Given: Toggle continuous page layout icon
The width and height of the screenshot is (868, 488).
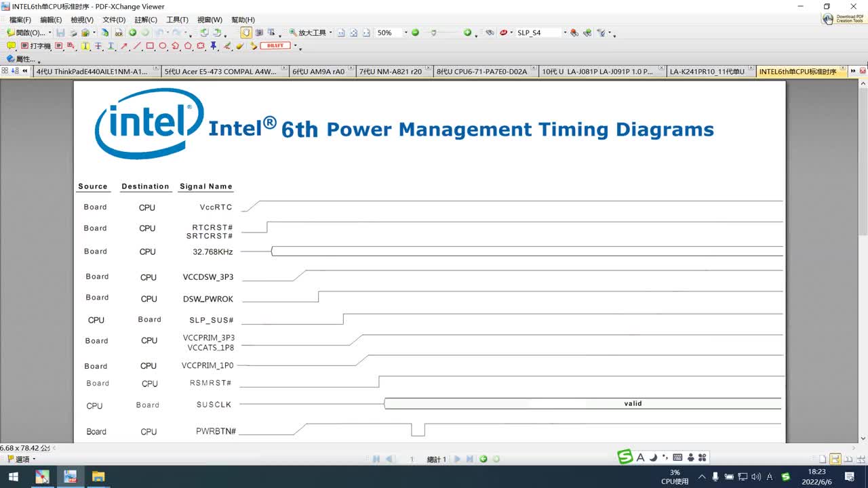Looking at the screenshot, I should click(x=835, y=459).
